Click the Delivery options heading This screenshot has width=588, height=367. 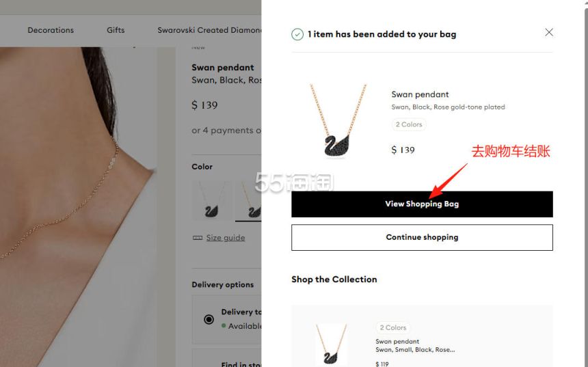coord(222,284)
